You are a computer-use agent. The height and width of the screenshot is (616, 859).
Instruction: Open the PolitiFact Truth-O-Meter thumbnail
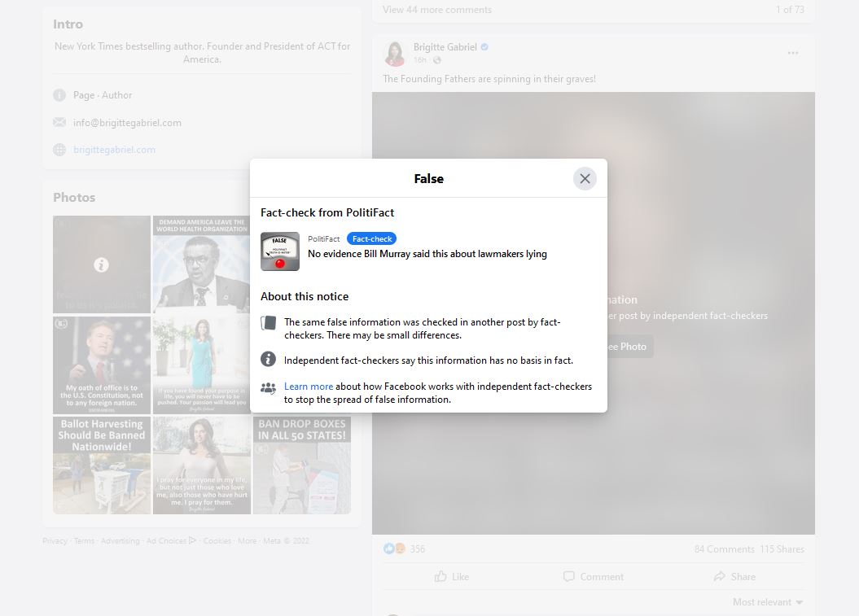(x=279, y=251)
